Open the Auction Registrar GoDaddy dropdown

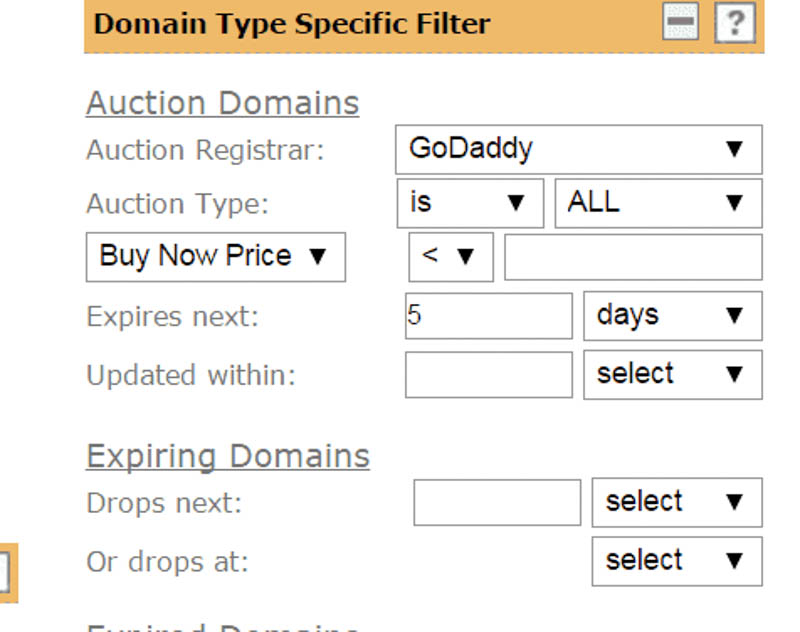(578, 150)
